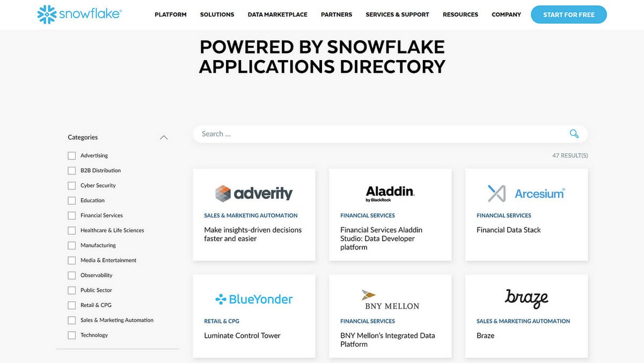
Task: Click the '47 RESULT(S)' count text
Action: coord(570,155)
